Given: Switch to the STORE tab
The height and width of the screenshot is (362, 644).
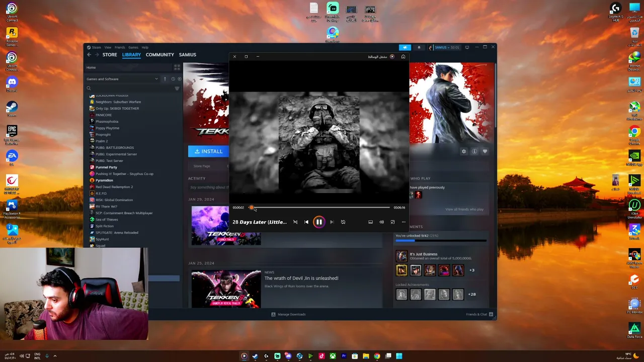Looking at the screenshot, I should tap(110, 55).
